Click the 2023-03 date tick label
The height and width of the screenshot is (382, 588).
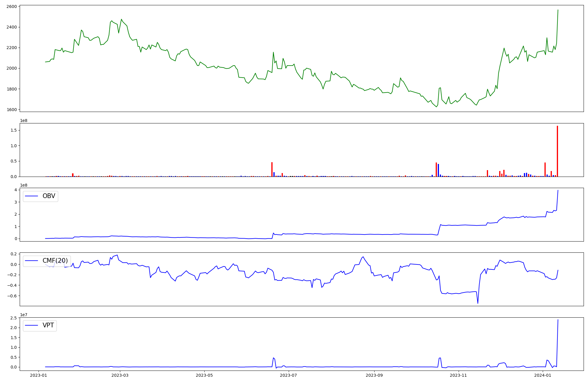click(x=120, y=375)
